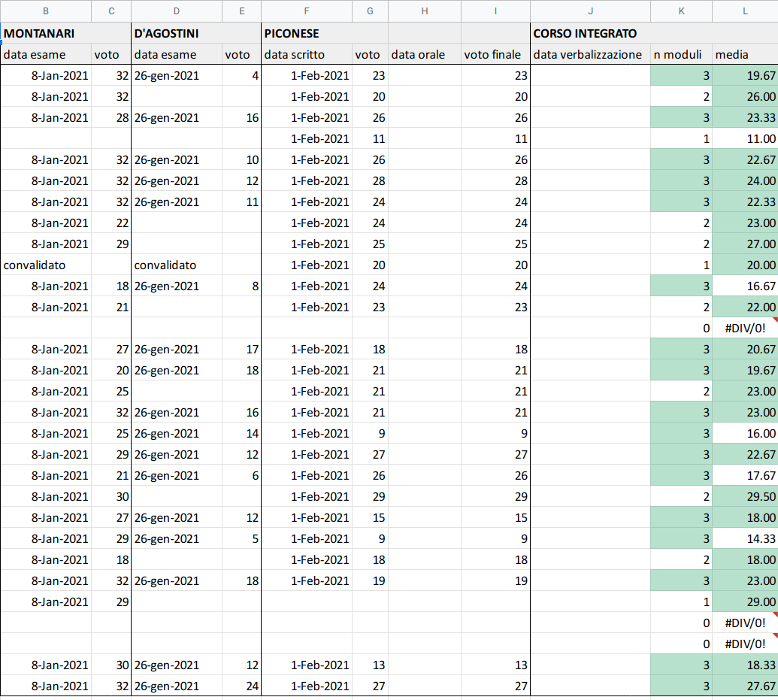The height and width of the screenshot is (700, 778).
Task: Click D'AGOSTINI voto cell showing 6
Action: [x=241, y=476]
